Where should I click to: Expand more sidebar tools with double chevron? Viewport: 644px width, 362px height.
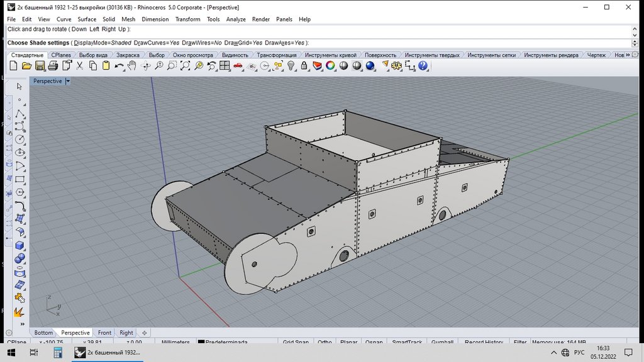22,324
